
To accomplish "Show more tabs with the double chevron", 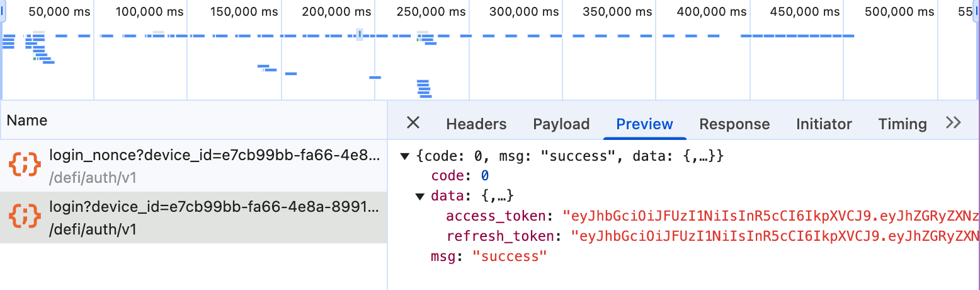I will click(x=954, y=122).
